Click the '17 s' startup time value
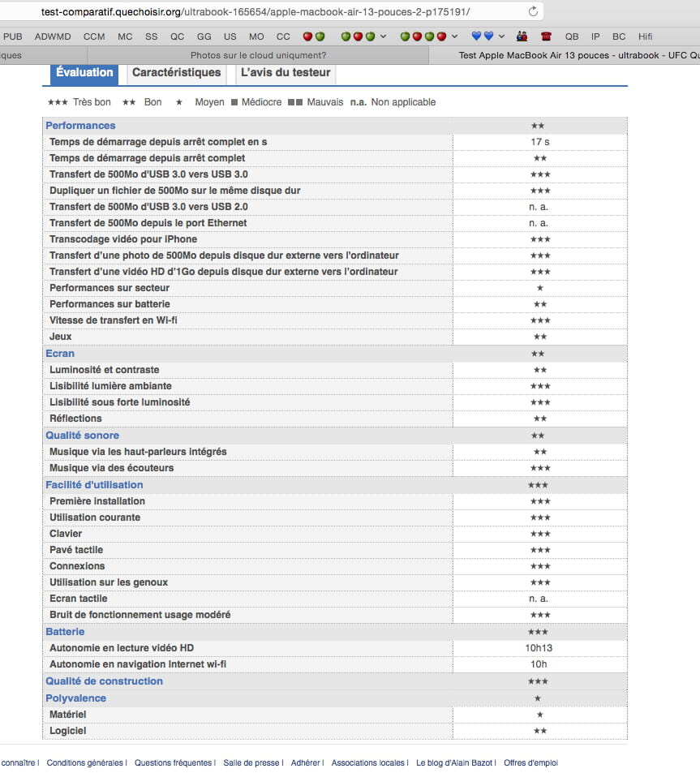 pyautogui.click(x=539, y=142)
